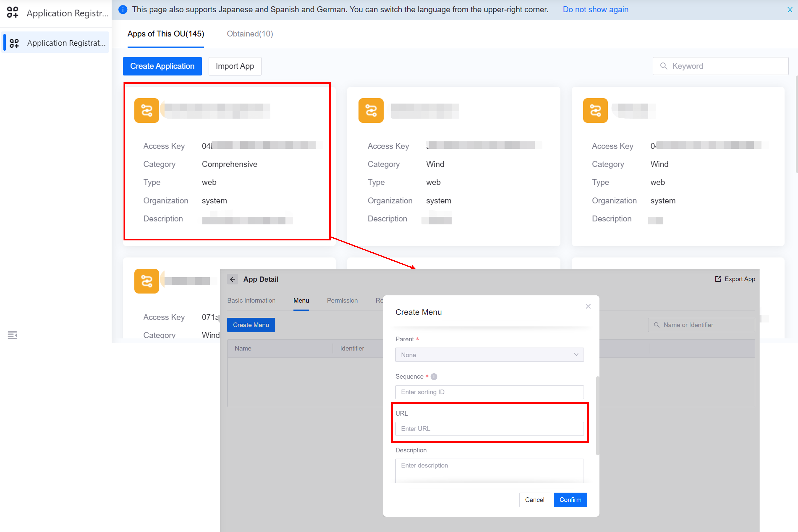The image size is (798, 532).
Task: Click the back arrow in App Detail
Action: coord(233,279)
